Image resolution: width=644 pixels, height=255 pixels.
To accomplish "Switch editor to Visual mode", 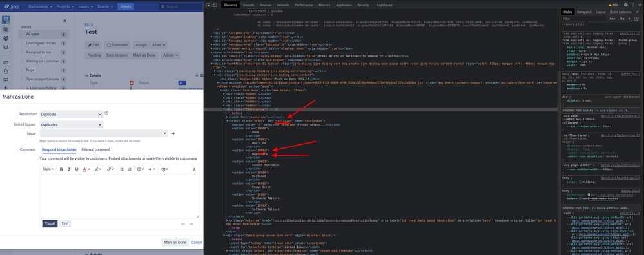I will pos(50,223).
